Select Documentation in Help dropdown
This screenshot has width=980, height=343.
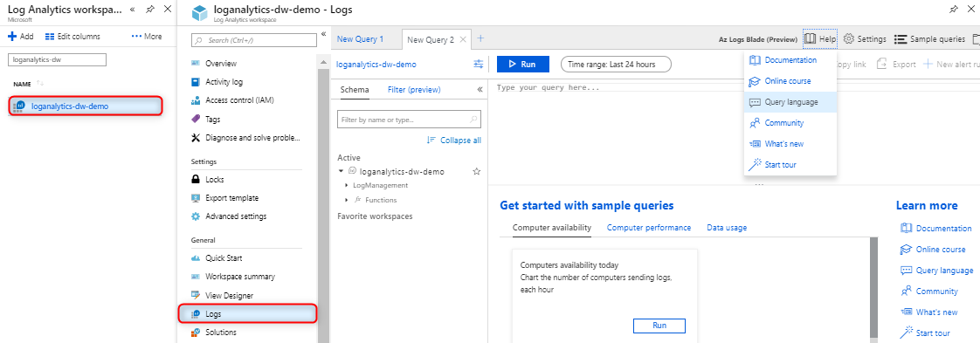tap(790, 60)
